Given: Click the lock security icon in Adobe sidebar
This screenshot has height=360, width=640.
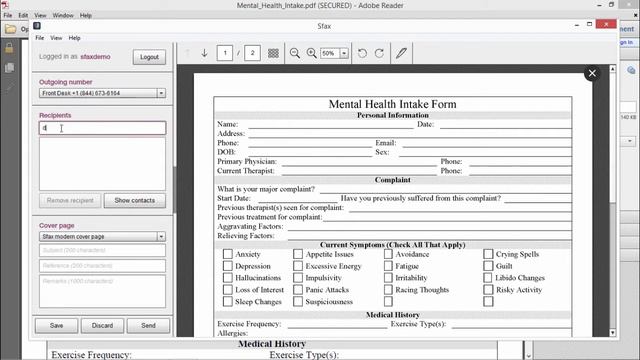Looking at the screenshot, I should coord(9,48).
